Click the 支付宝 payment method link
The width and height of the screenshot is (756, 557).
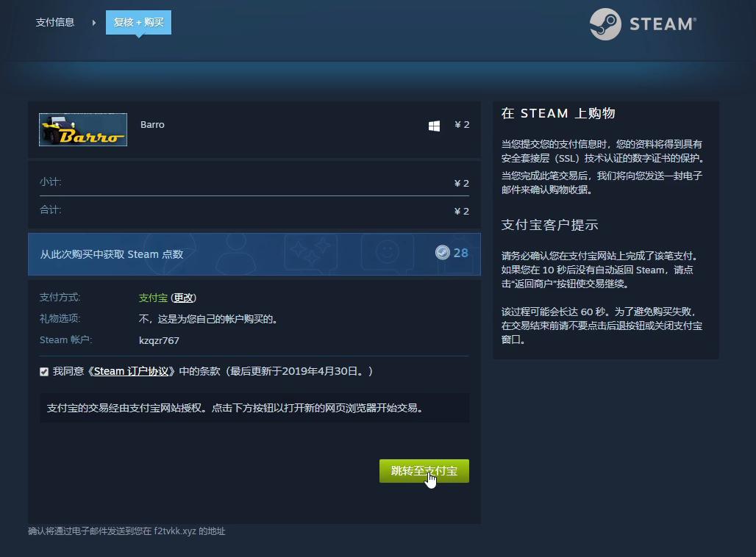tap(152, 298)
